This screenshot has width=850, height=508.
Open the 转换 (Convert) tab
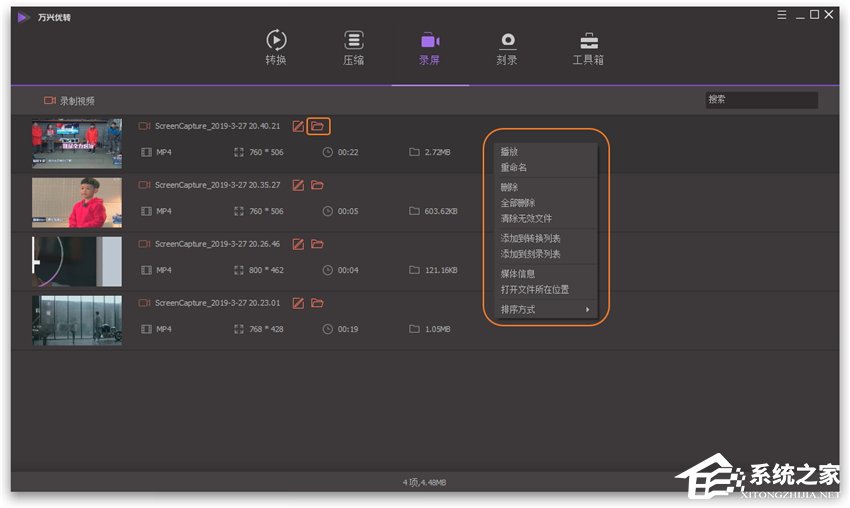276,48
